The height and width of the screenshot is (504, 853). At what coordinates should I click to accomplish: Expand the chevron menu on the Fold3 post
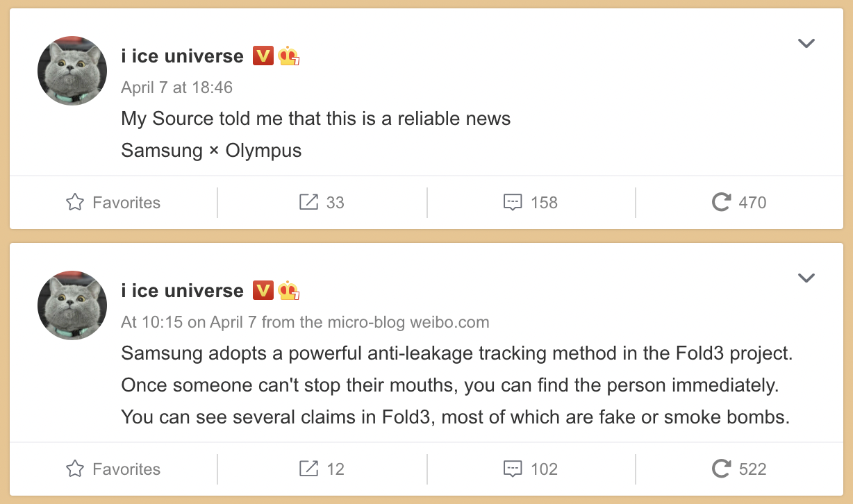pos(806,278)
